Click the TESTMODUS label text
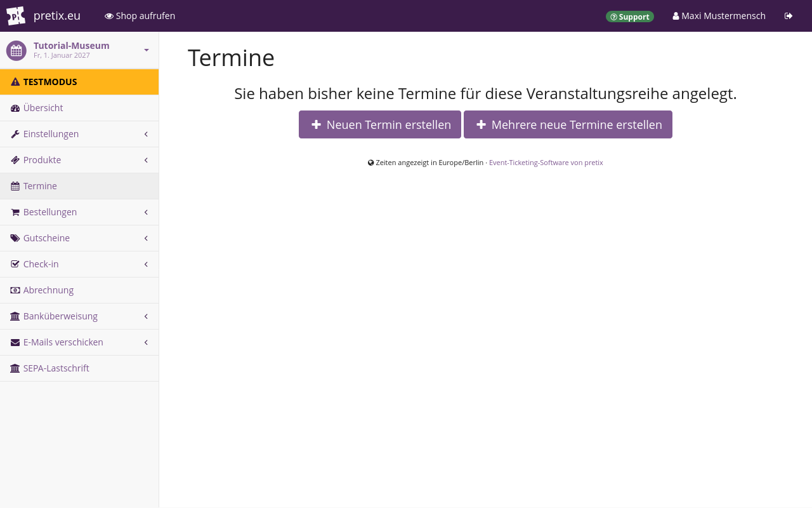The width and height of the screenshot is (812, 508). tap(50, 82)
